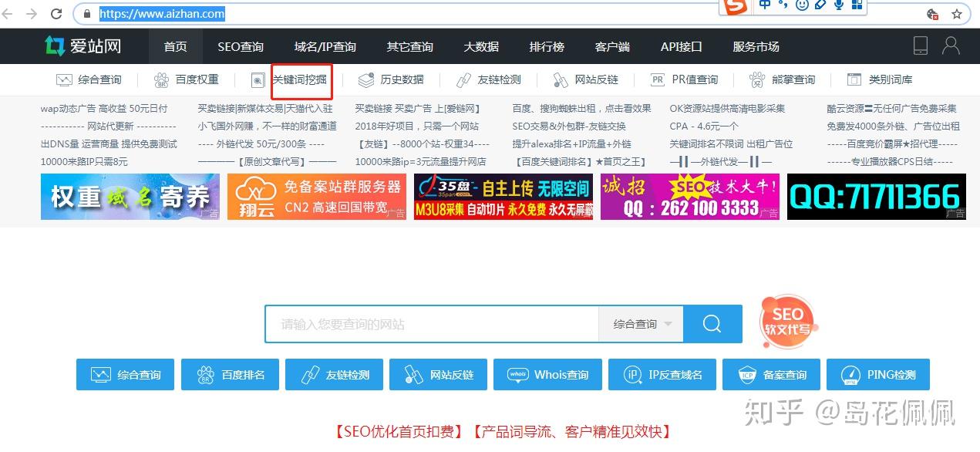
Task: Click the Sogou input method S icon
Action: (x=736, y=7)
